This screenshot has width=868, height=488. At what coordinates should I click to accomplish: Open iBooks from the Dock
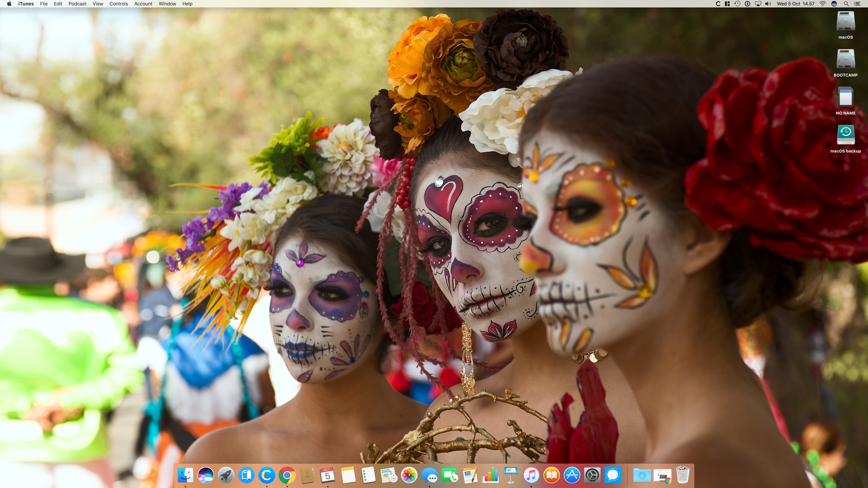552,475
